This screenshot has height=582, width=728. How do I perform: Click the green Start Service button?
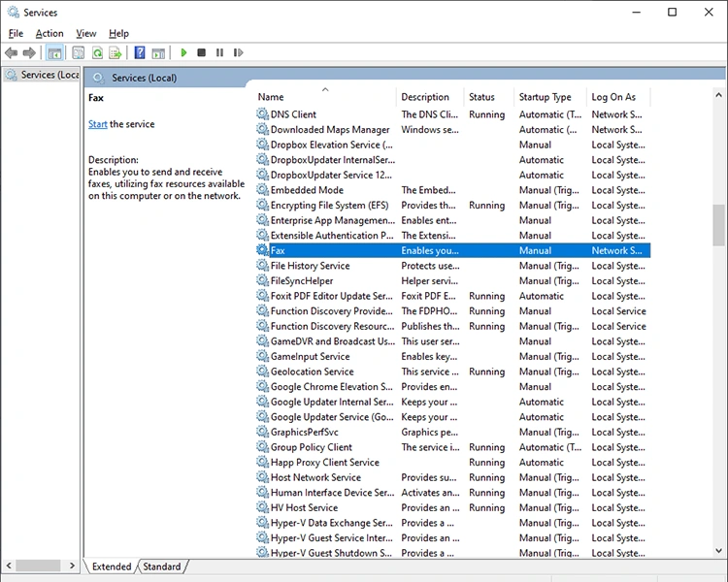tap(183, 53)
